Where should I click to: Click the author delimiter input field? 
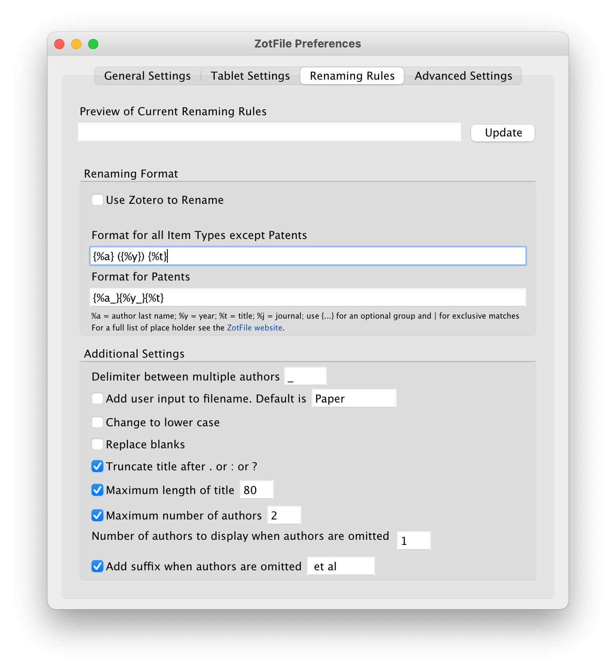pyautogui.click(x=305, y=377)
